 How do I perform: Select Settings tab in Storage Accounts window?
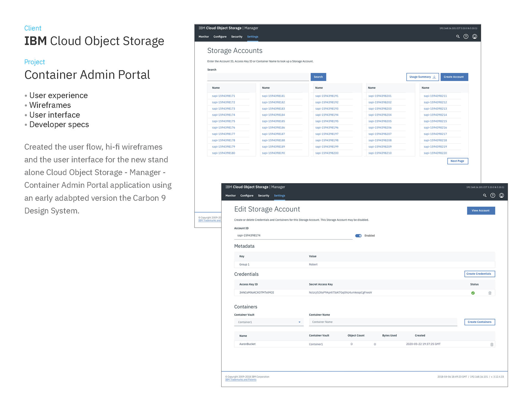pyautogui.click(x=253, y=37)
